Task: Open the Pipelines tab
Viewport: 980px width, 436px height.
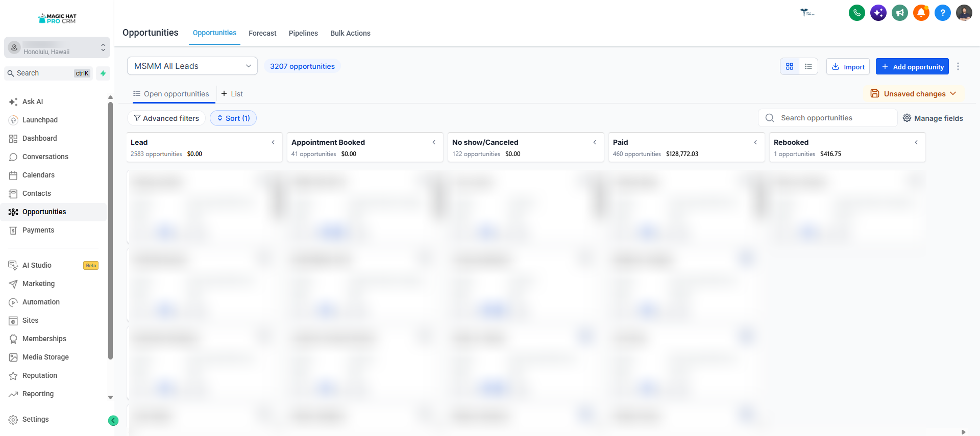Action: (303, 33)
